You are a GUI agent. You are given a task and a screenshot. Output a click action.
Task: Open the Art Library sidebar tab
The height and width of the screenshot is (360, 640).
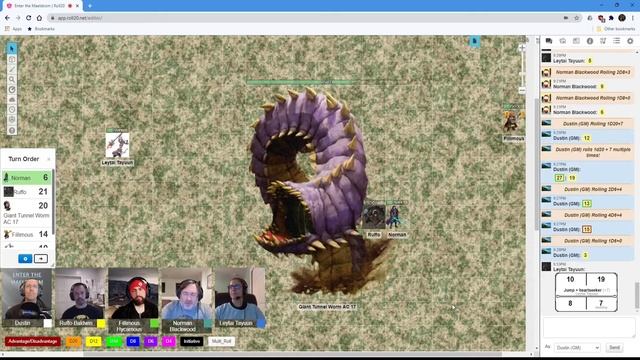[562, 41]
